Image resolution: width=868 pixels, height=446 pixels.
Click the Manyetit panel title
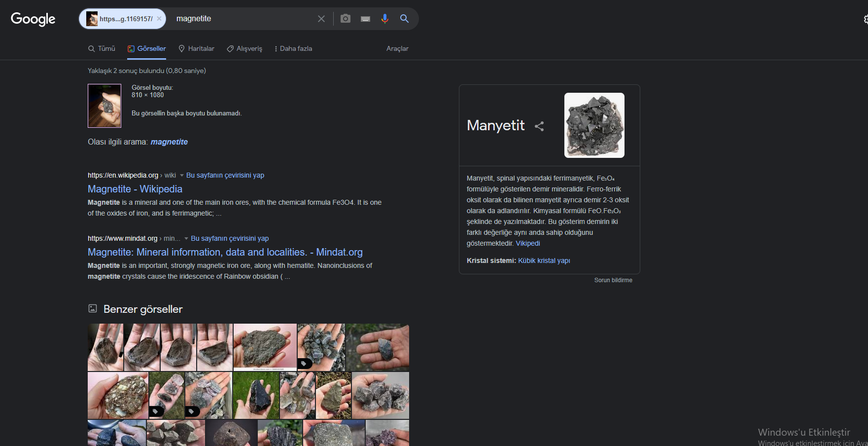496,125
